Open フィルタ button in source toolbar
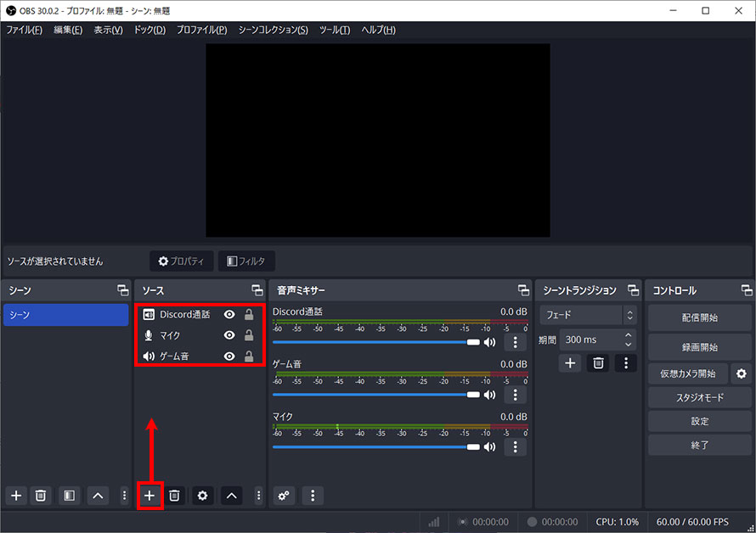 click(x=246, y=261)
